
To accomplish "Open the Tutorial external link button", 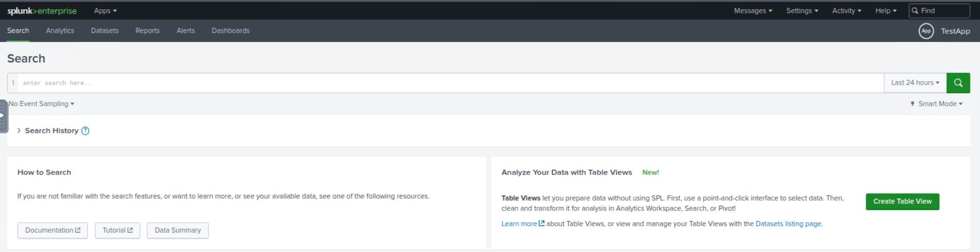I will click(117, 230).
